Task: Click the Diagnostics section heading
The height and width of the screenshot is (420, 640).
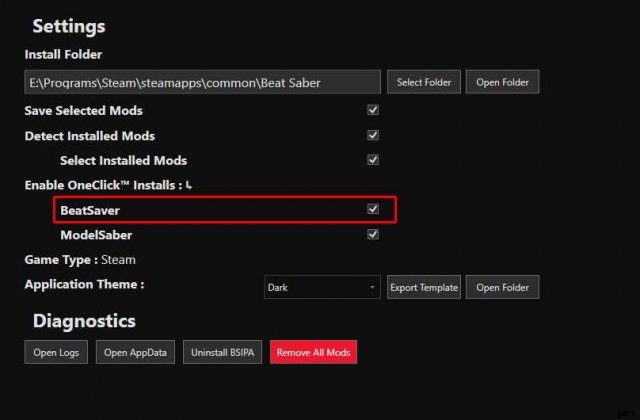Action: [x=84, y=321]
